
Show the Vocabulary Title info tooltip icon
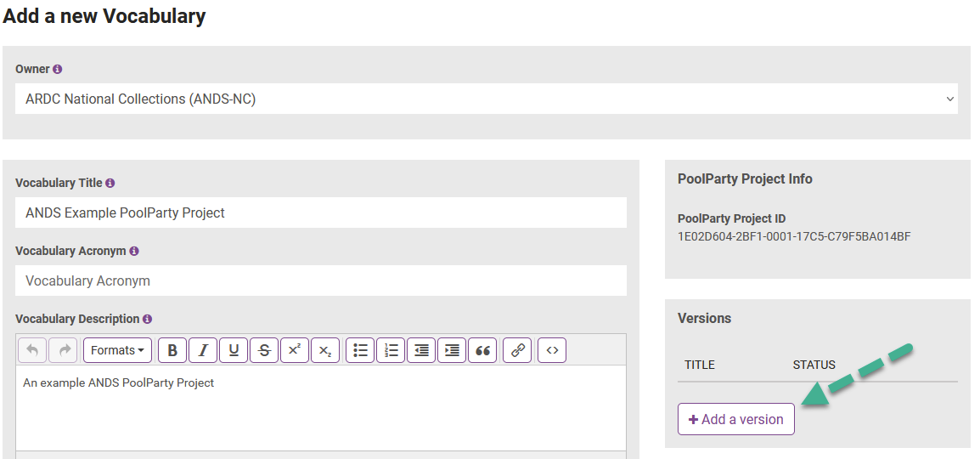tap(110, 183)
